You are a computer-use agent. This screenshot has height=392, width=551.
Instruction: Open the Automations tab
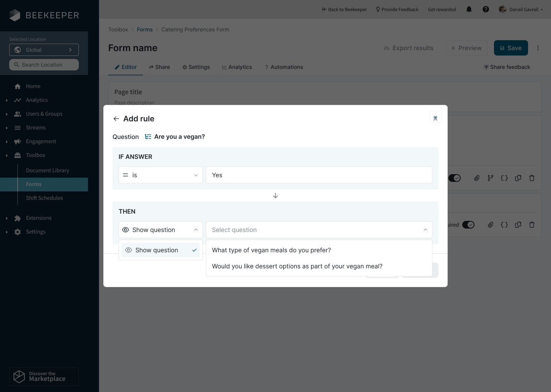click(x=284, y=67)
